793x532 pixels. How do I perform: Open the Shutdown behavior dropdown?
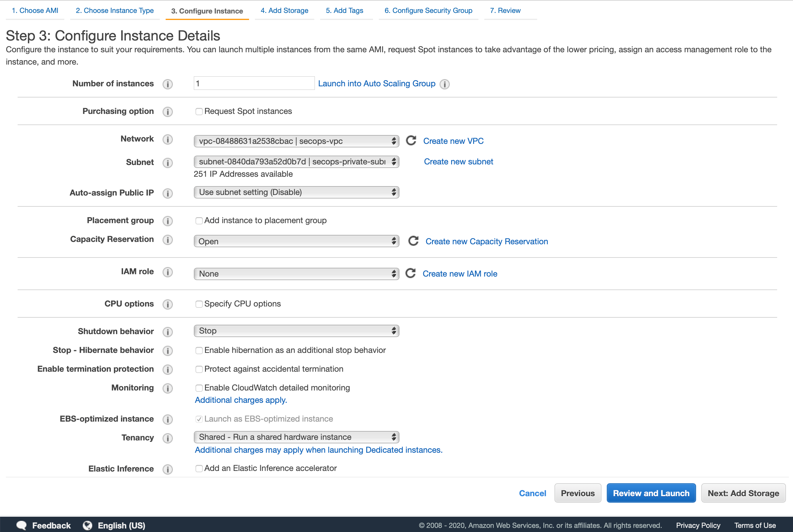[x=296, y=331]
